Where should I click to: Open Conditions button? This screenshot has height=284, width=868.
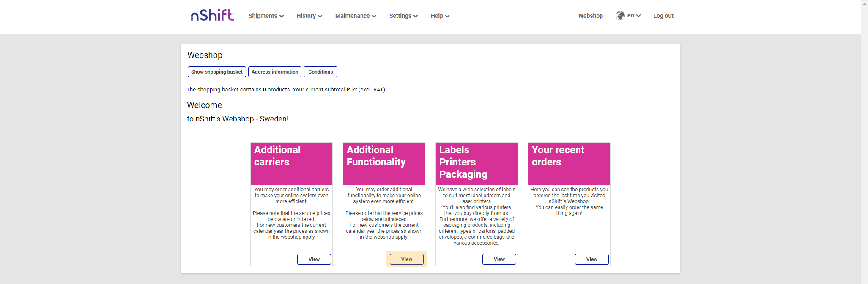pos(320,72)
